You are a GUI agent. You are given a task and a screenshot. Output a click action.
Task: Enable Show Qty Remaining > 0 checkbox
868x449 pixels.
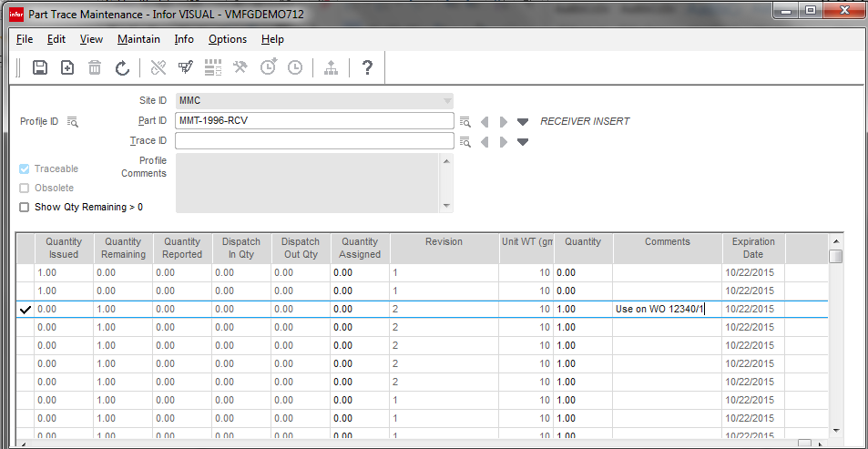24,207
